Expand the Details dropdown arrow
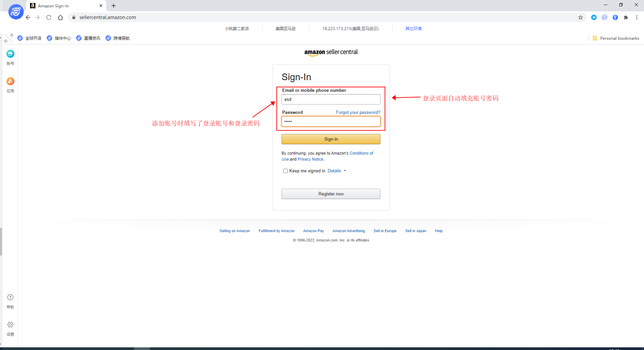This screenshot has height=350, width=644. click(345, 171)
